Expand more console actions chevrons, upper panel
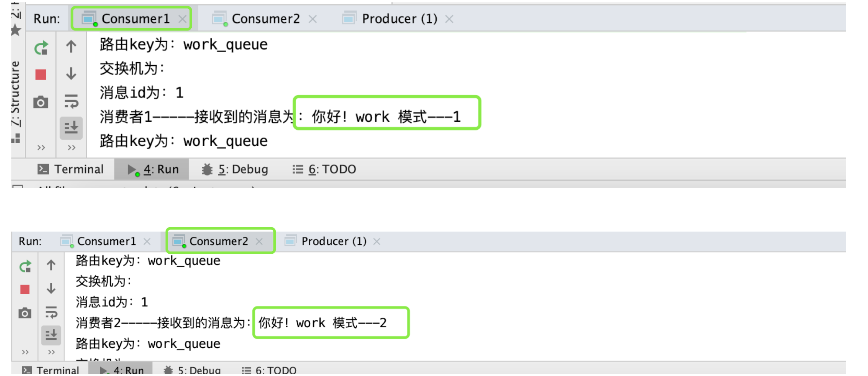Viewport: 868px width, 376px height. (71, 148)
